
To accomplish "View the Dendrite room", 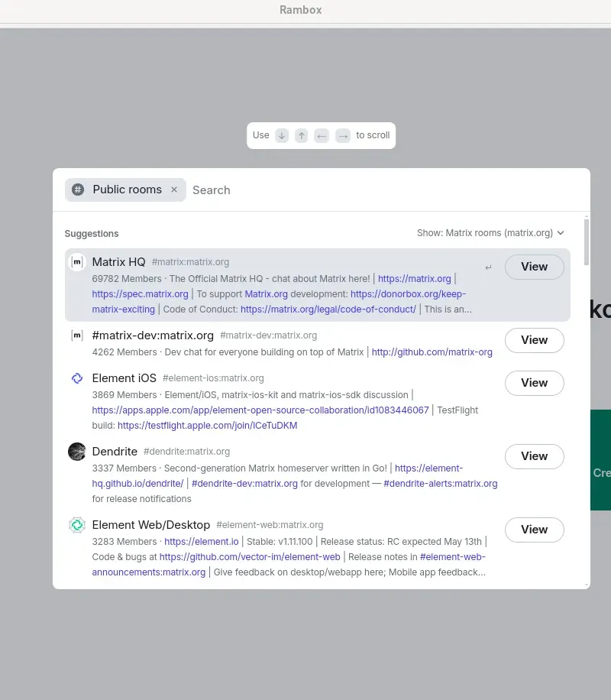I will click(x=534, y=456).
